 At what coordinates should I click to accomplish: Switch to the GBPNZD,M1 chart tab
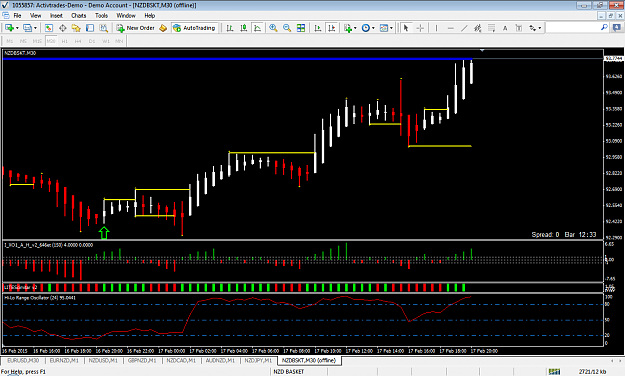pos(142,360)
